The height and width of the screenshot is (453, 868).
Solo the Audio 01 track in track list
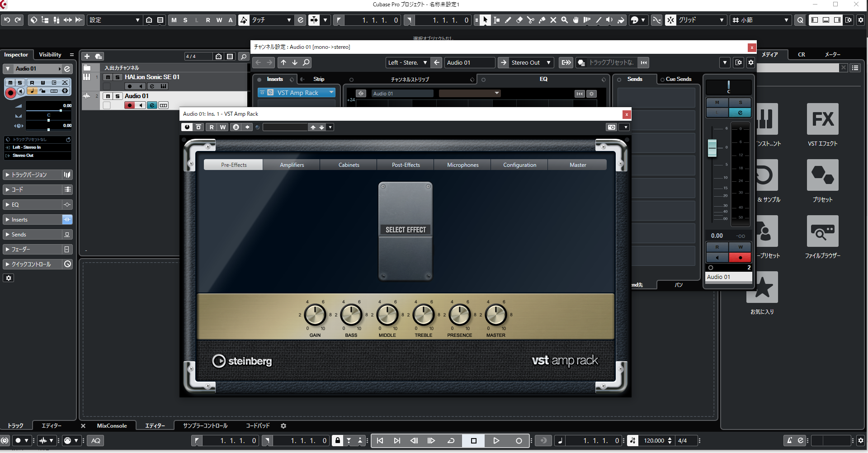118,96
